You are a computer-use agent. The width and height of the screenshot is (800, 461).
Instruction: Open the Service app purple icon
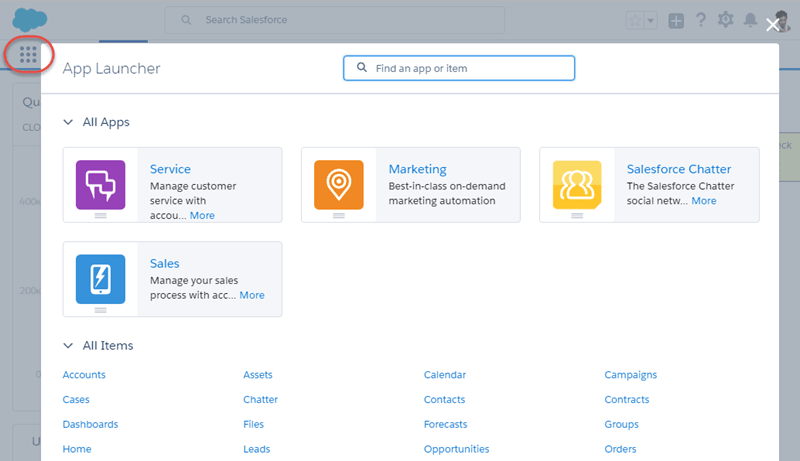101,185
